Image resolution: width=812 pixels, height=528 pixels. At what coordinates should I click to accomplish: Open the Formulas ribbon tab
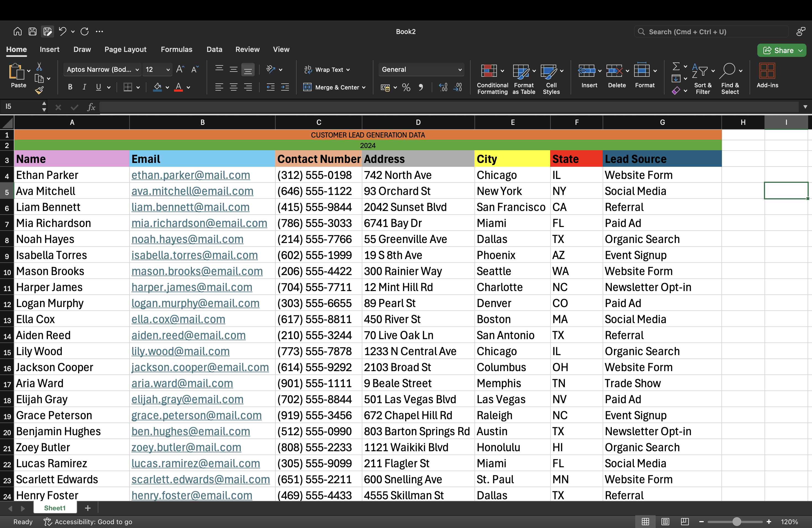tap(176, 49)
